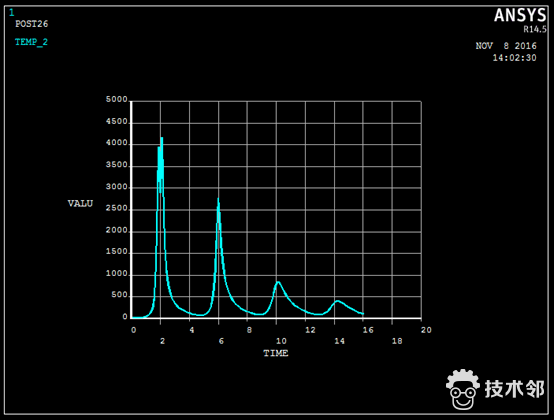The height and width of the screenshot is (420, 554).
Task: Click the highest curve peak near time 2
Action: 162,138
